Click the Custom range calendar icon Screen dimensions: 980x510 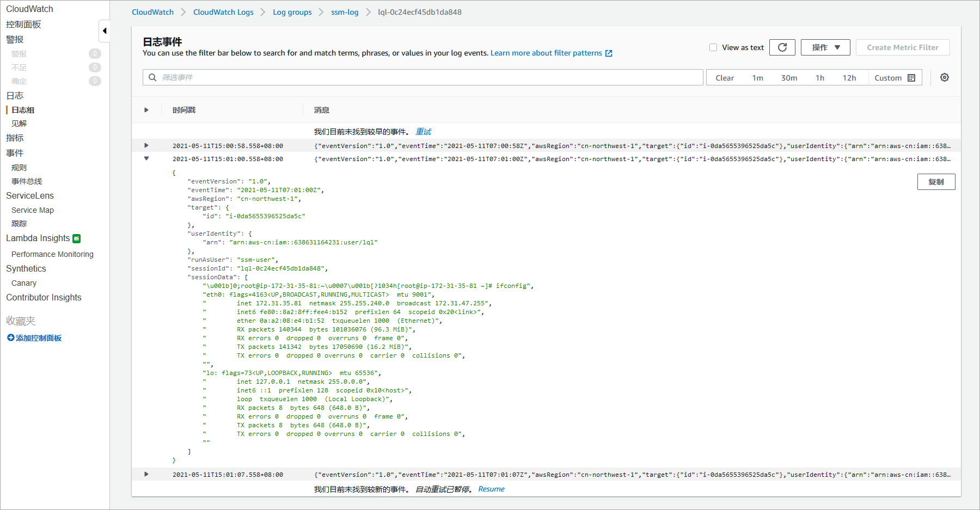coord(911,78)
